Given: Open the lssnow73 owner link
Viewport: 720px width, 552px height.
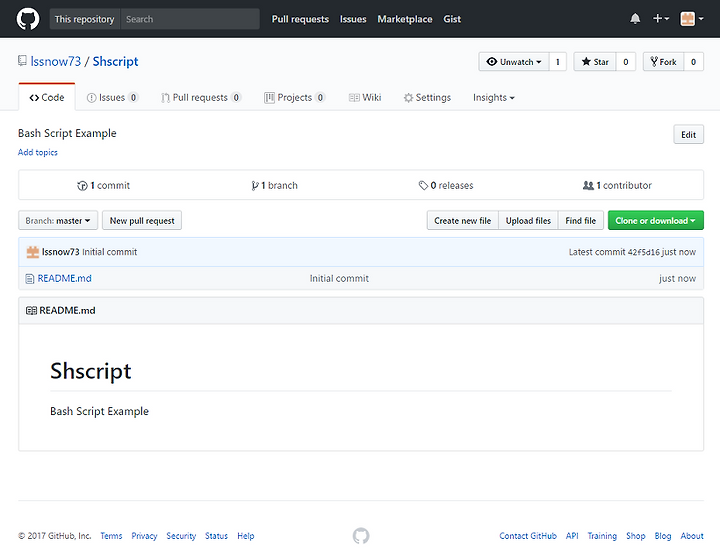Looking at the screenshot, I should 56,62.
